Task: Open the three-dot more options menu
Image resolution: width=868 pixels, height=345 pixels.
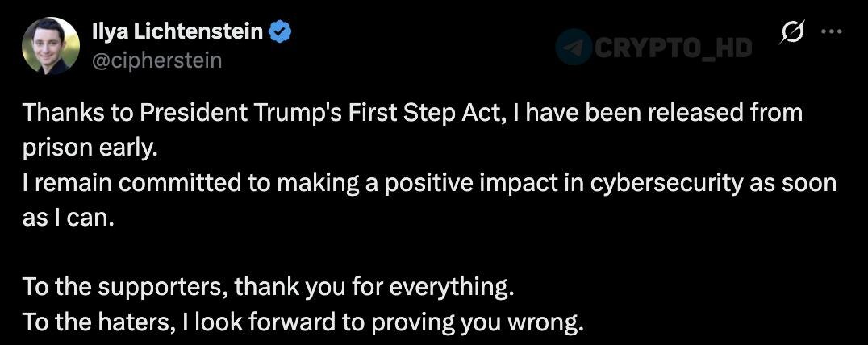Action: point(830,32)
